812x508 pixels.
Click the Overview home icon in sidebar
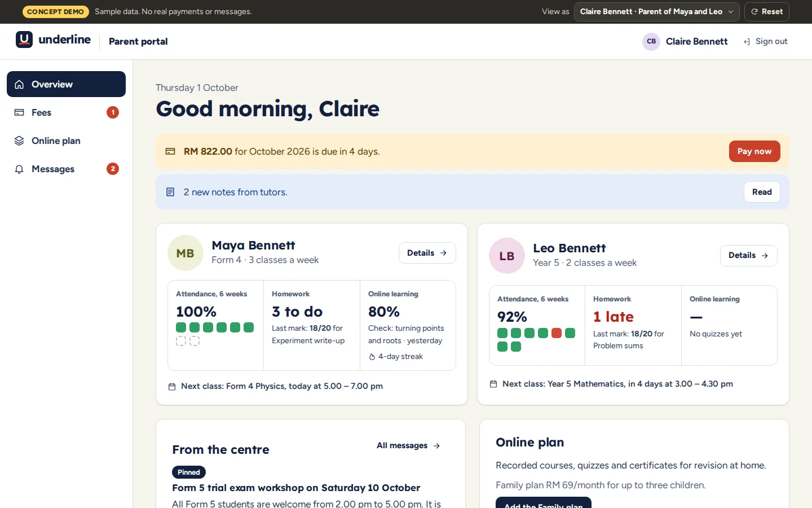(x=19, y=85)
